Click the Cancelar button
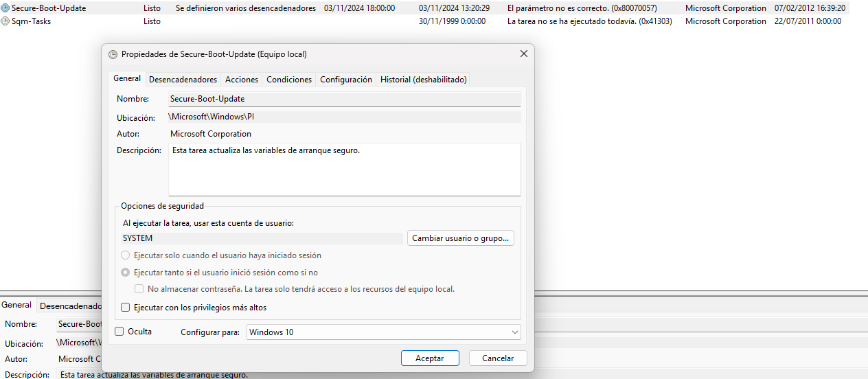Viewport: 868px width, 379px height. pyautogui.click(x=498, y=358)
